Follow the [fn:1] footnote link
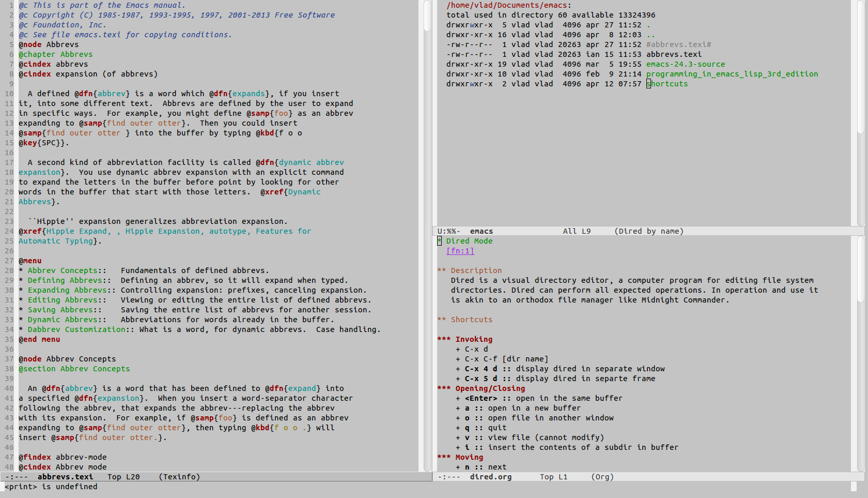This screenshot has height=498, width=868. pyautogui.click(x=460, y=251)
